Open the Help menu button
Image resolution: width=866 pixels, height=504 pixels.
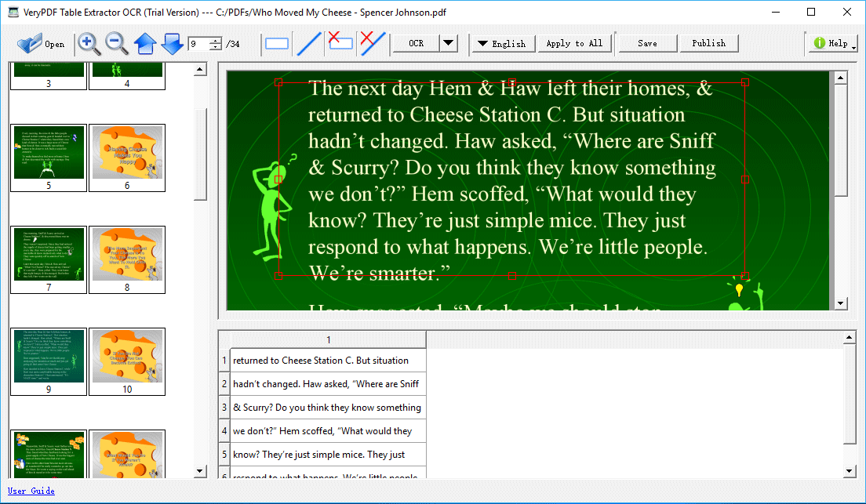(833, 43)
